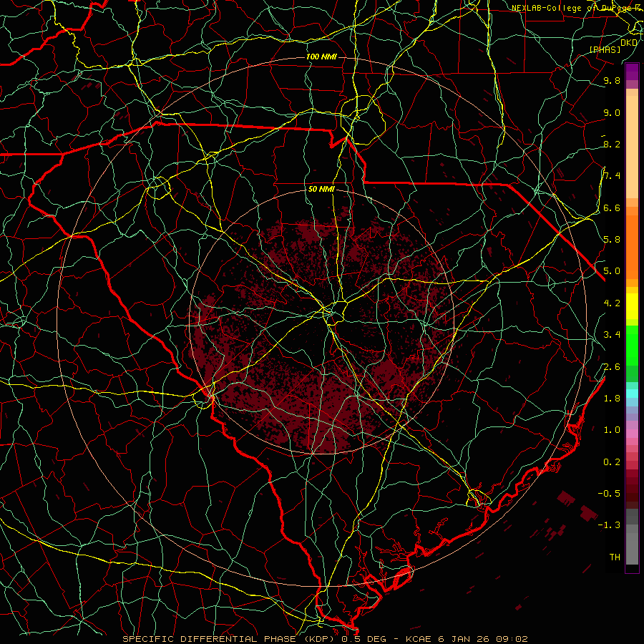644x644 pixels.
Task: Click the -0.5 legend value
Action: coord(609,493)
